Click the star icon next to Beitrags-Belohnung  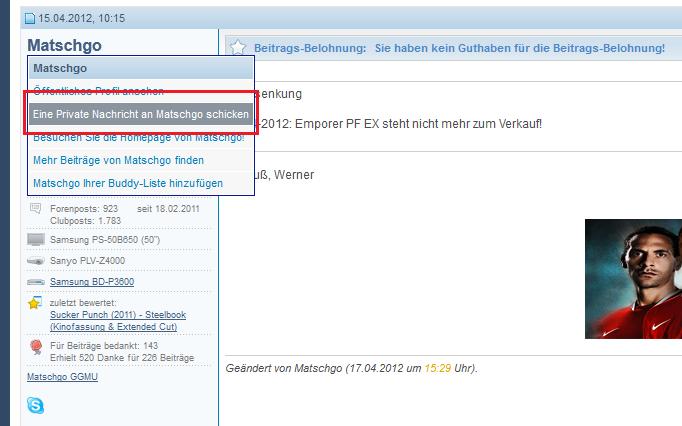238,48
